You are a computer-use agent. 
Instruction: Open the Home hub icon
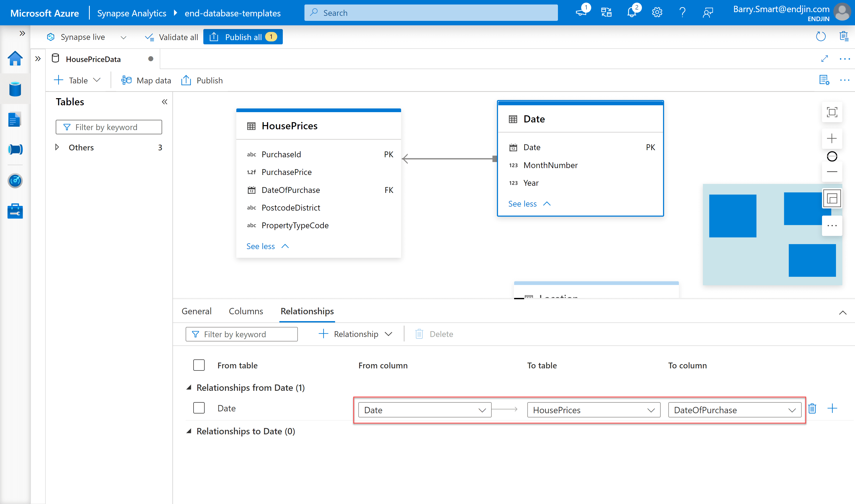(x=15, y=58)
